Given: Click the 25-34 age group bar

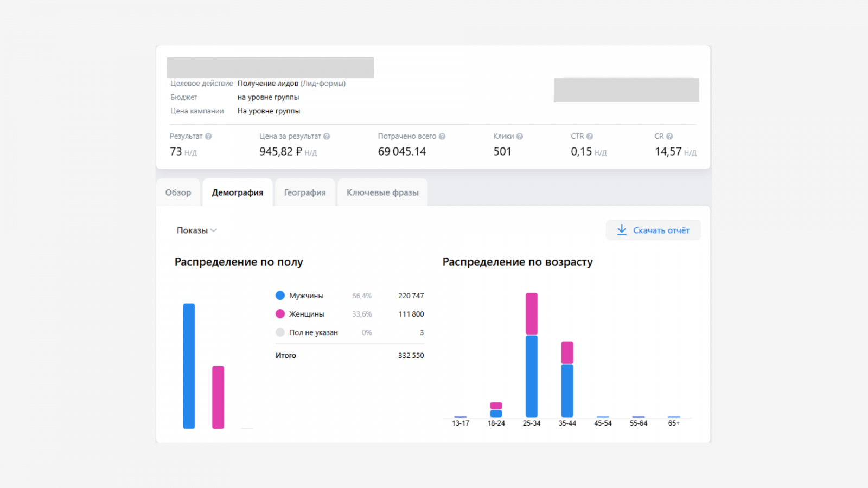Looking at the screenshot, I should pos(532,355).
